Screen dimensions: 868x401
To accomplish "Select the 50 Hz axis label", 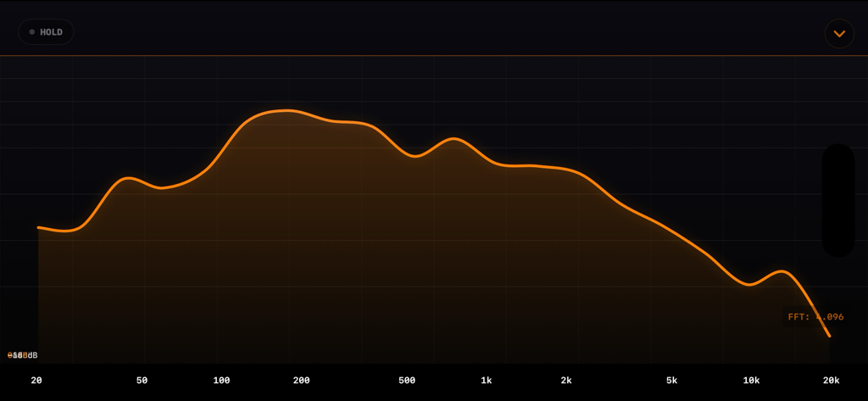I will pyautogui.click(x=142, y=381).
